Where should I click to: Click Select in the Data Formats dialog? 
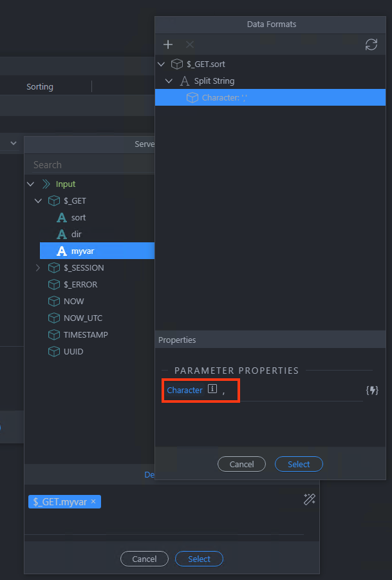point(299,464)
